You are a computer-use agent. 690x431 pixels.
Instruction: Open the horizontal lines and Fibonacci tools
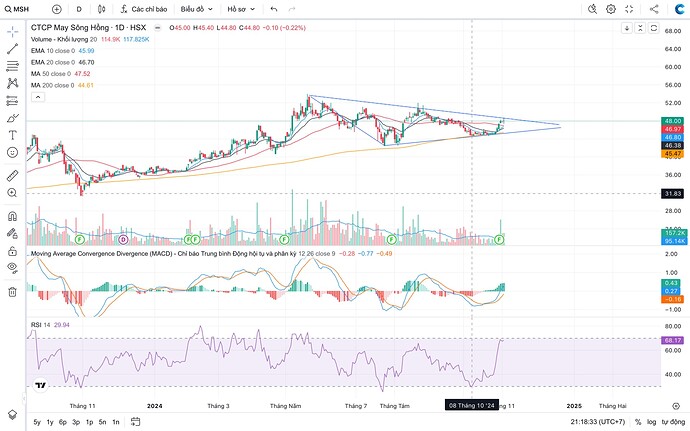(12, 66)
